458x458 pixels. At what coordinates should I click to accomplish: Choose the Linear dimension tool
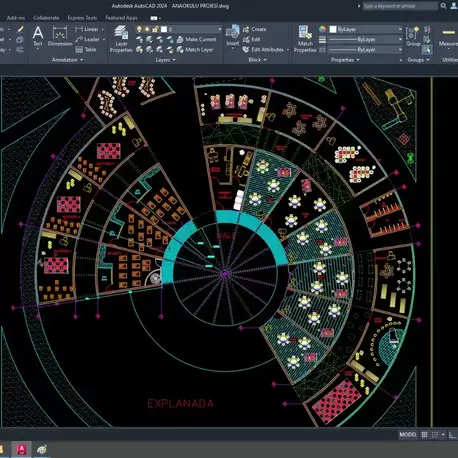tap(87, 29)
